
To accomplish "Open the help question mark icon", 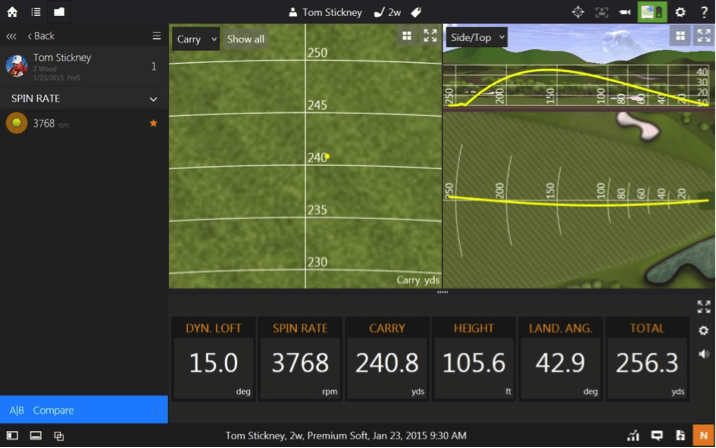I will [x=704, y=12].
